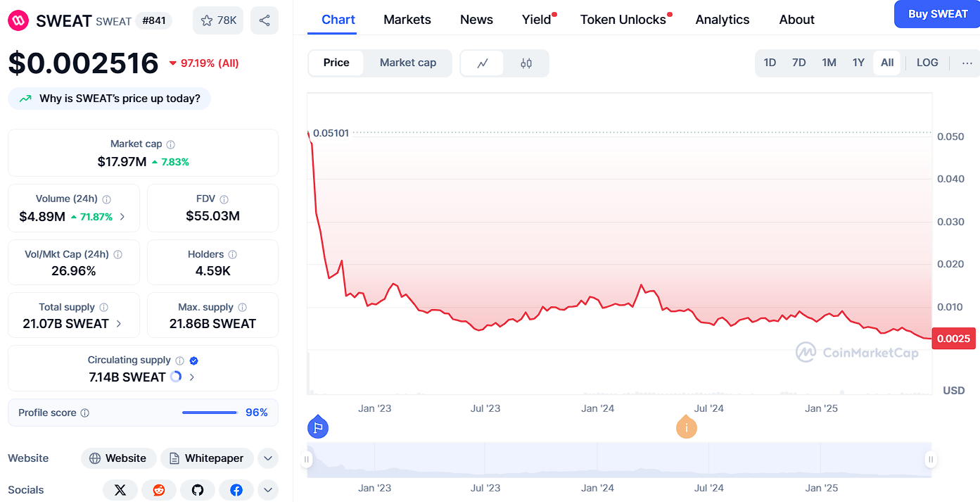Click the left range slider handle
Viewport: 980px width, 502px height.
[307, 460]
